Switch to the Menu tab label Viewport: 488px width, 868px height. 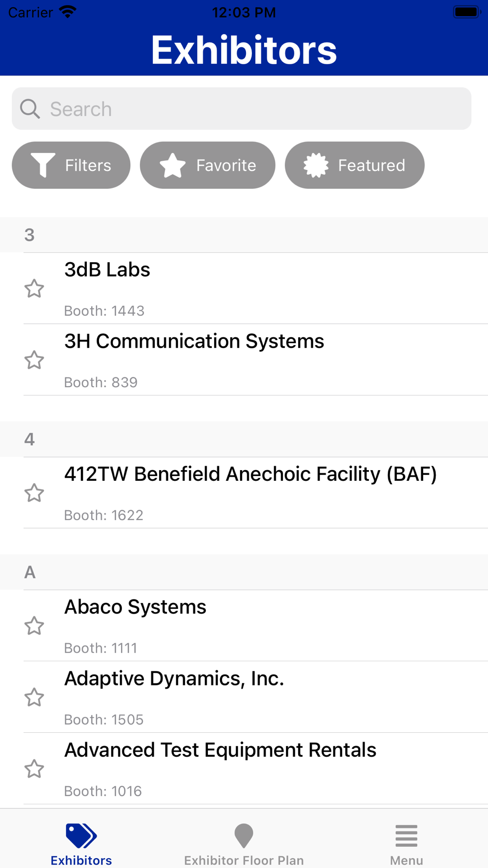point(406,860)
